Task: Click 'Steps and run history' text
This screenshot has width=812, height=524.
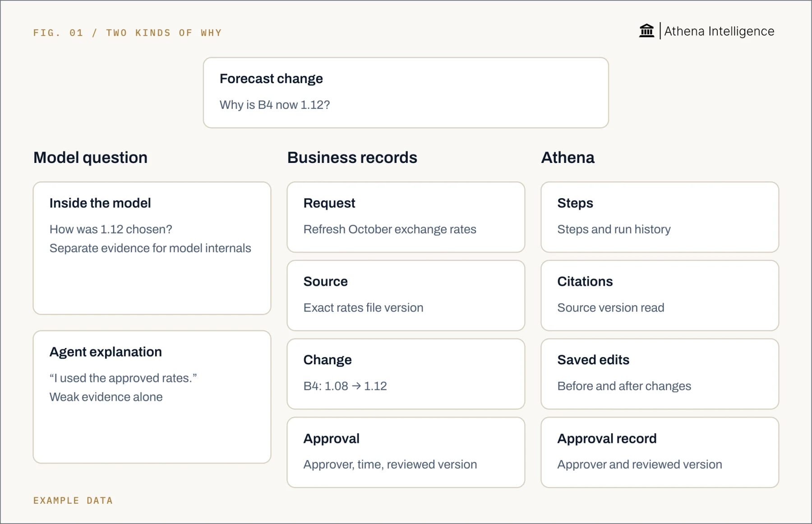Action: coord(614,229)
